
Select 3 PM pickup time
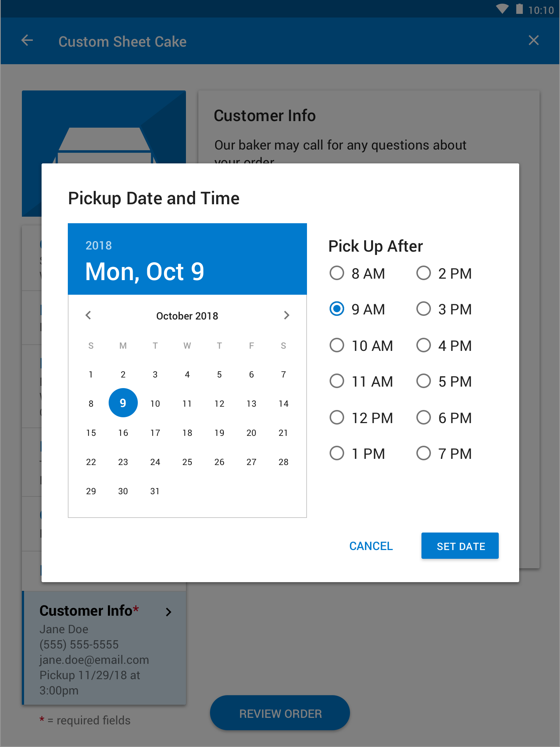444,309
